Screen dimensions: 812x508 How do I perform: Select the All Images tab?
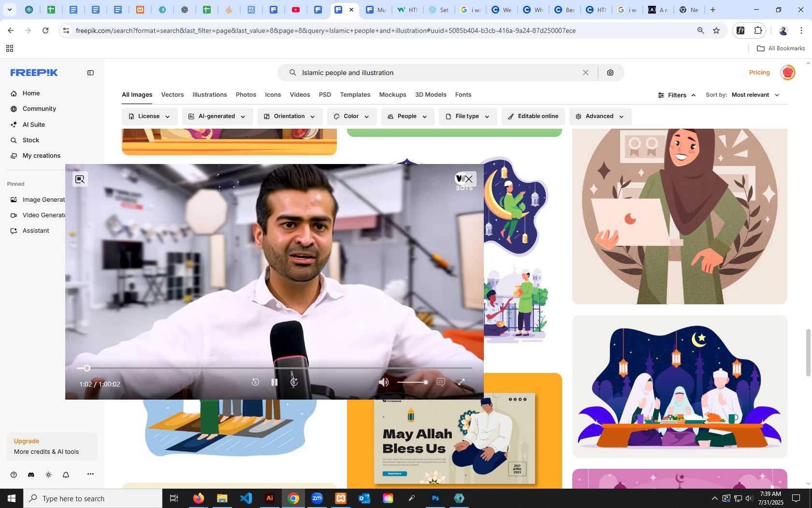pos(137,95)
